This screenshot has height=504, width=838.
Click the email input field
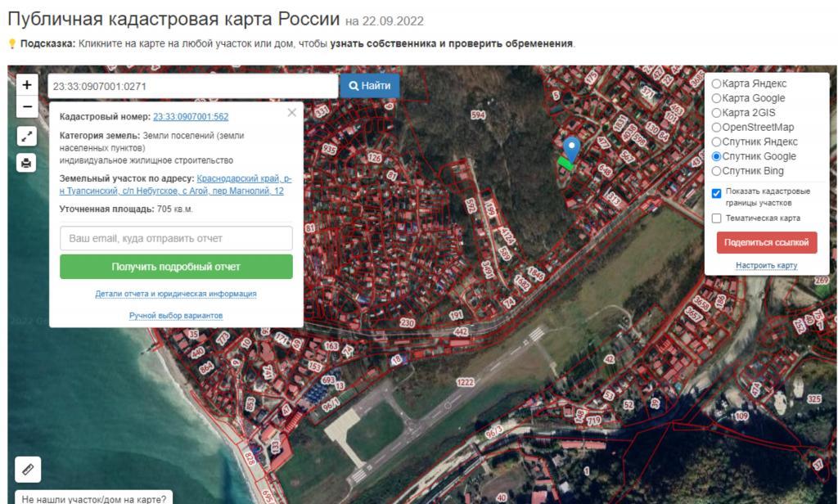(176, 239)
